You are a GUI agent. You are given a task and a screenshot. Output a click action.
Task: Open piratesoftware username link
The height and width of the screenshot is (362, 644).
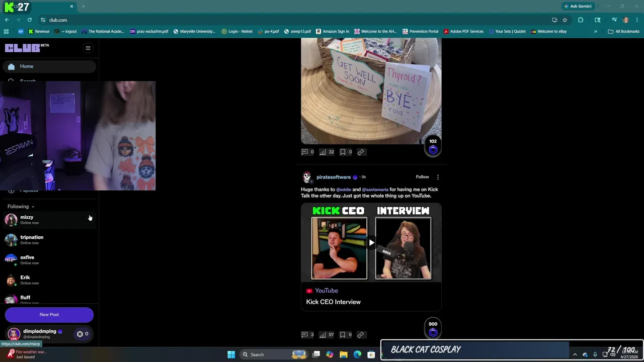click(x=333, y=177)
